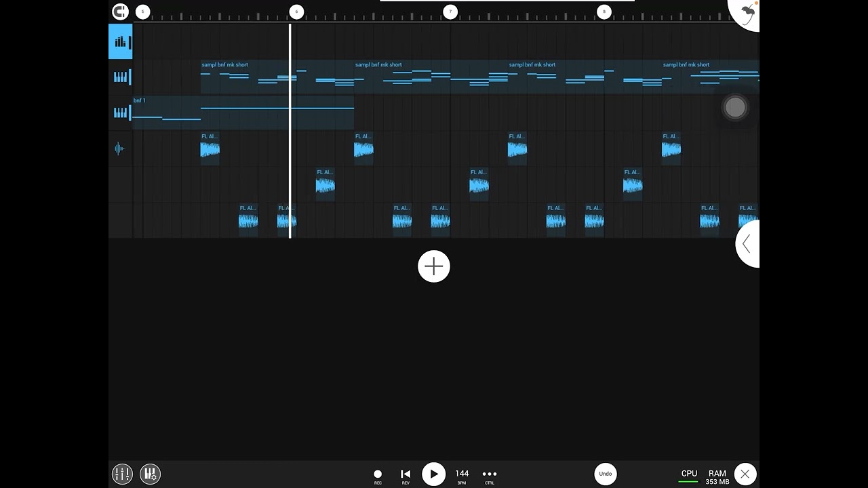Tap the grey floating circle button
This screenshot has height=488, width=868.
[735, 107]
